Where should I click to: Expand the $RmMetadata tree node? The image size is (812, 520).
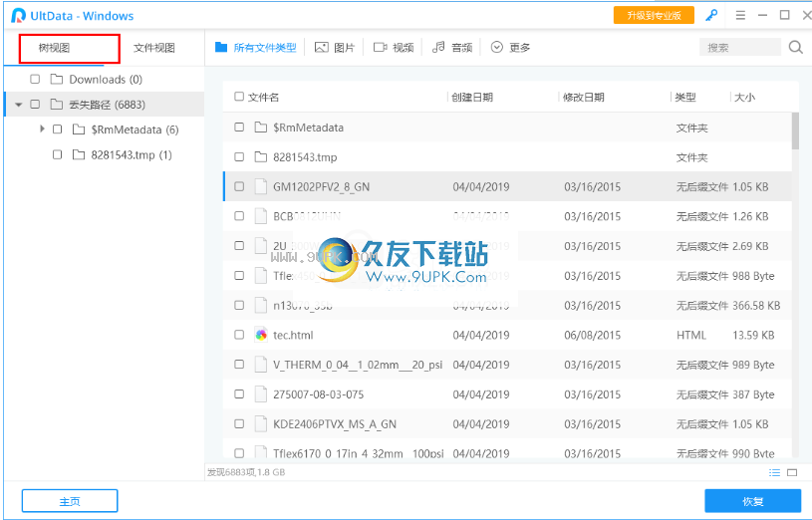click(43, 129)
